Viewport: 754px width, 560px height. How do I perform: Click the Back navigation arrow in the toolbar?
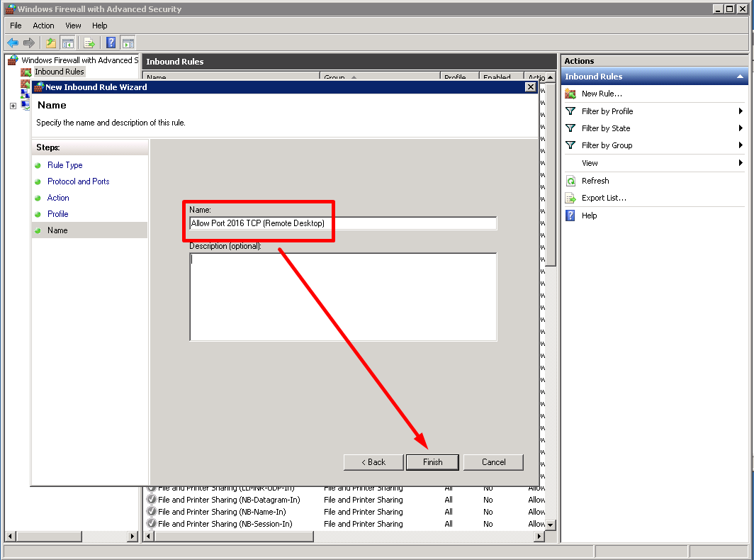(x=12, y=43)
